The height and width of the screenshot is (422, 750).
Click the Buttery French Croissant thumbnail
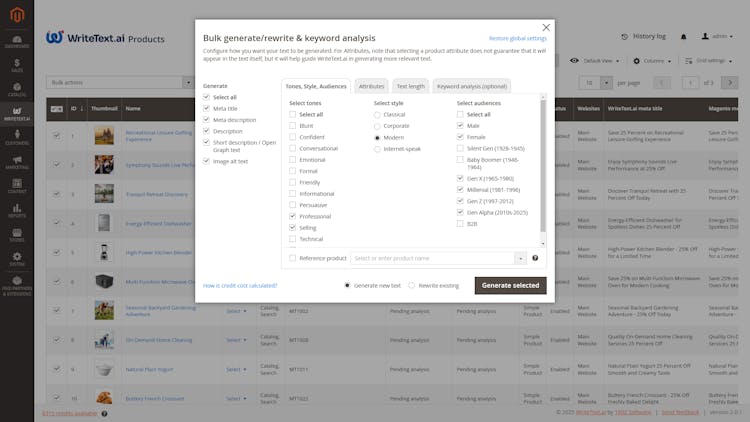click(x=104, y=398)
